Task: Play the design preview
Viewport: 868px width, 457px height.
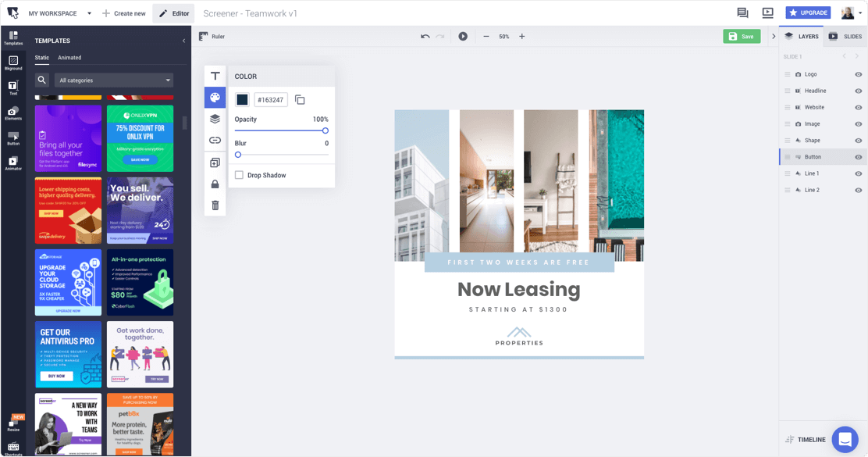Action: point(463,37)
